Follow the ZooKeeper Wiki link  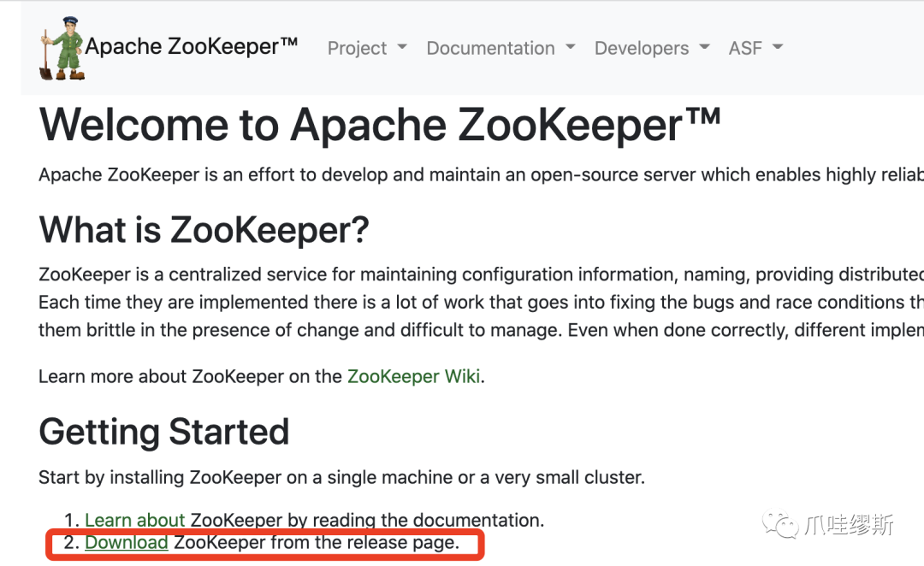point(413,376)
